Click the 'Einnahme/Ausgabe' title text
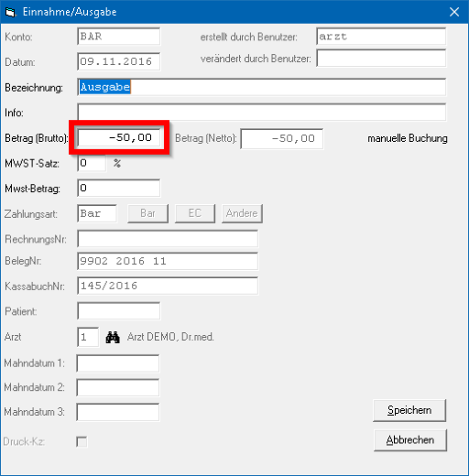 pyautogui.click(x=70, y=12)
